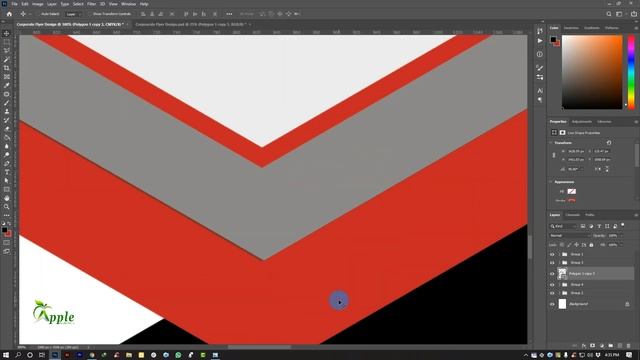The height and width of the screenshot is (360, 640).
Task: Open the Opacity value dropdown arrow
Action: coord(621,236)
